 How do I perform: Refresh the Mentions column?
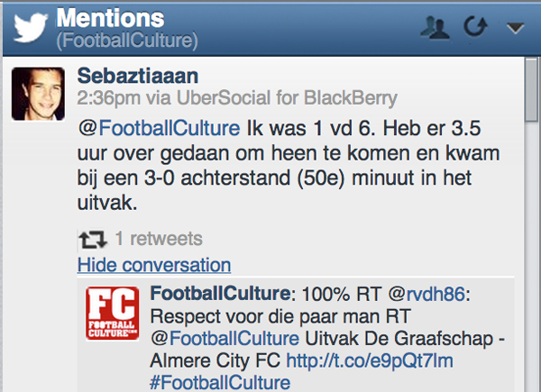coord(475,28)
